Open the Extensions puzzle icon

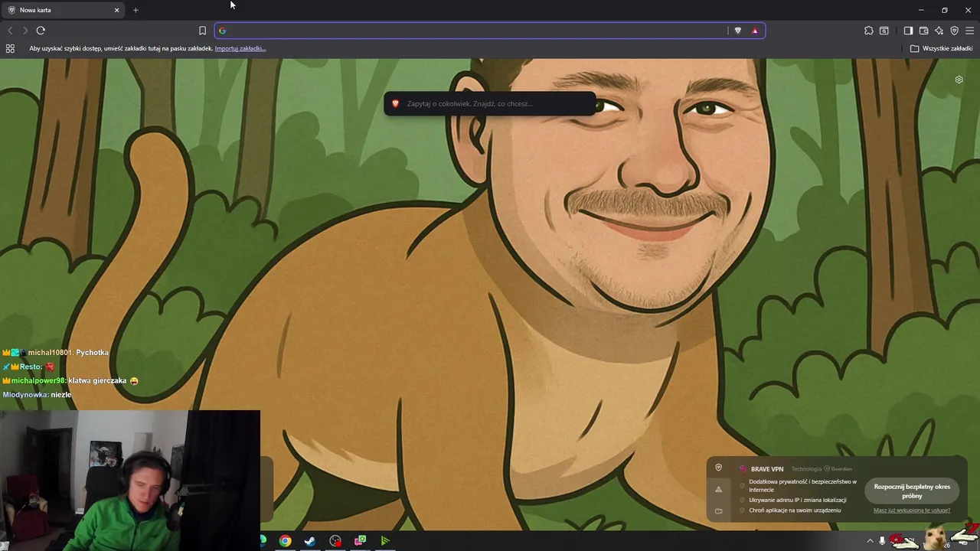coord(869,31)
